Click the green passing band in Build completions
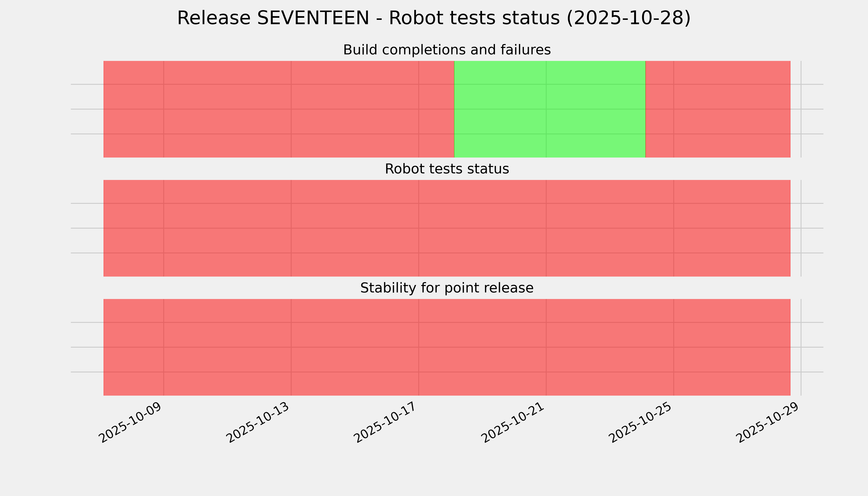The image size is (868, 496). [x=550, y=109]
